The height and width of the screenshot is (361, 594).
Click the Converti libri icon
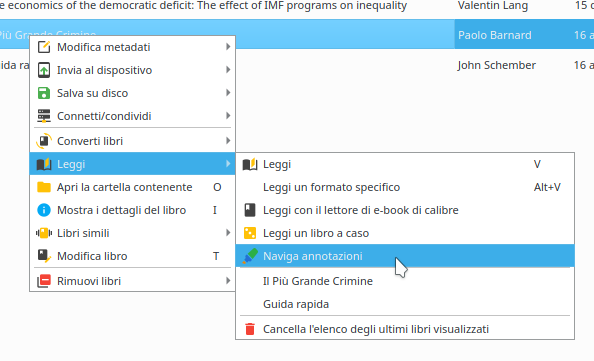pos(44,141)
